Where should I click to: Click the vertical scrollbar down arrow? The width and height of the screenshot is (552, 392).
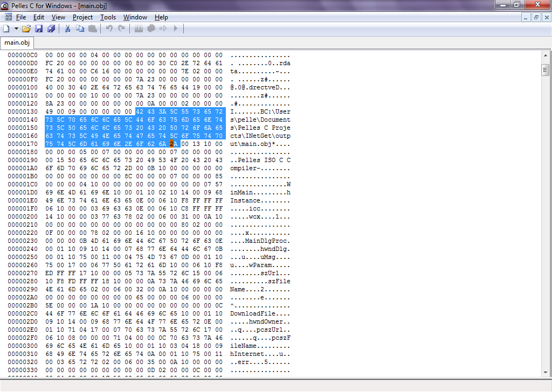(546, 372)
